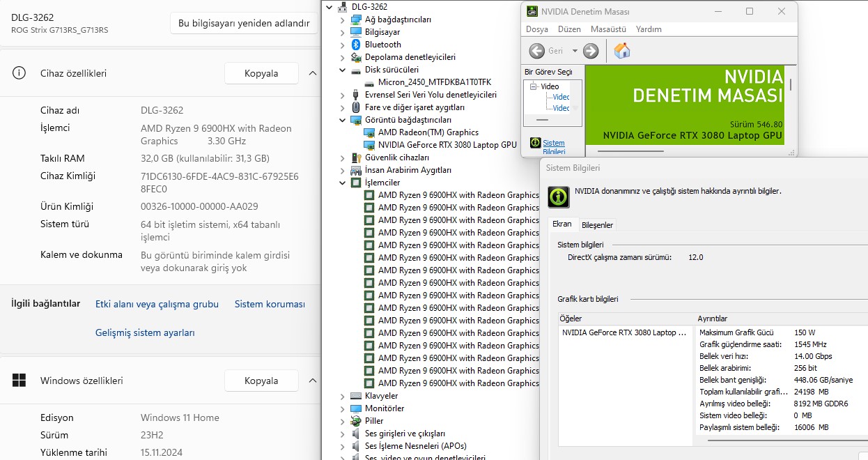Open the Dosya menu

(537, 29)
